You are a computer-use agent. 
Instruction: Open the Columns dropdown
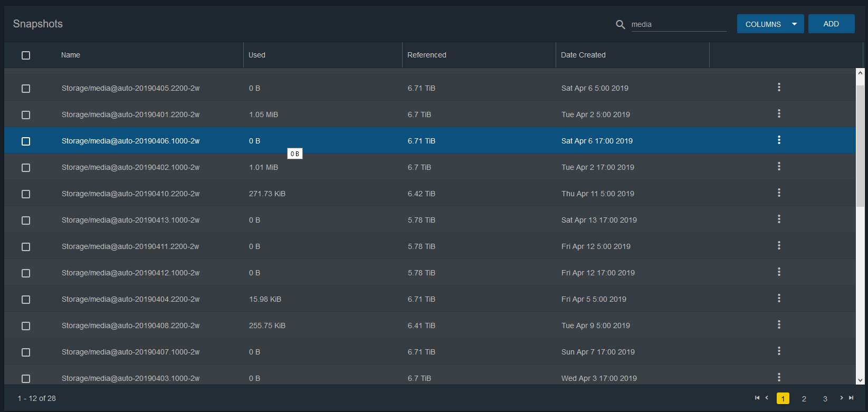coord(770,24)
